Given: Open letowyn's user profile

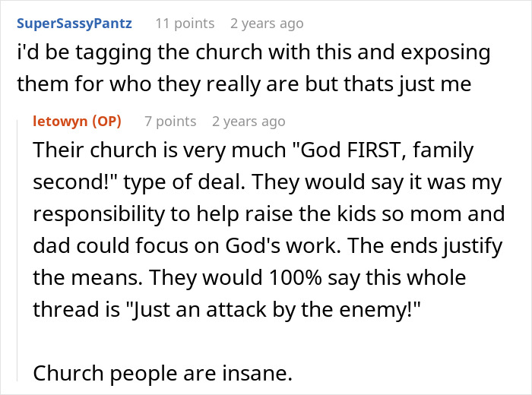Looking at the screenshot, I should (x=60, y=122).
